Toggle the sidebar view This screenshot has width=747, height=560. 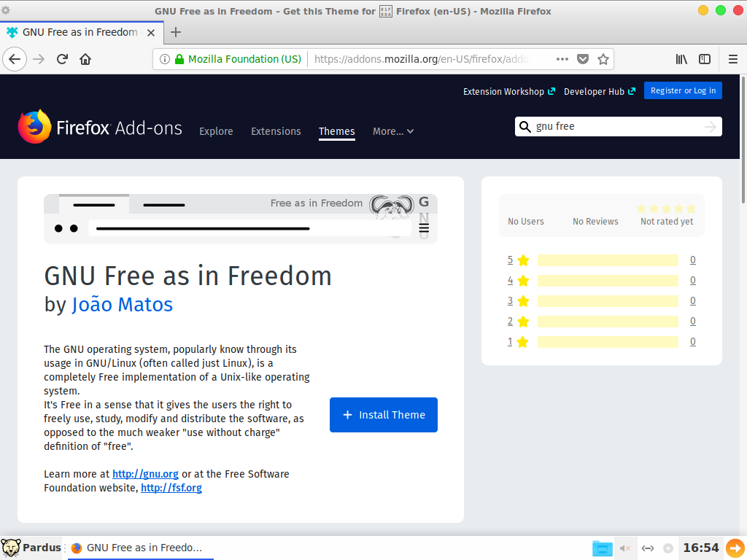coord(705,59)
